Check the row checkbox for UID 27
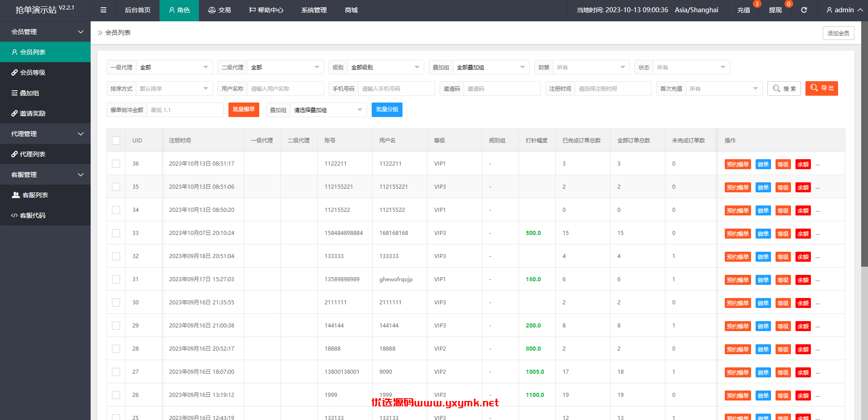868x420 pixels. pos(116,372)
